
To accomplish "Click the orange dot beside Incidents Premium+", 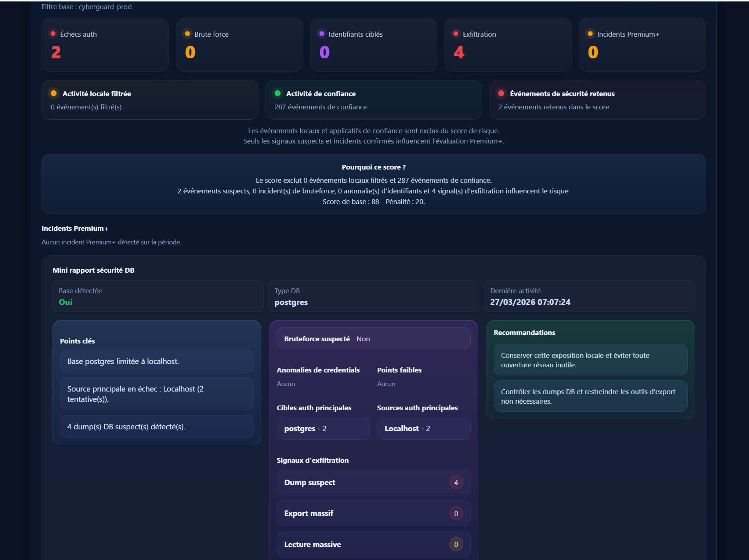I will coord(590,34).
